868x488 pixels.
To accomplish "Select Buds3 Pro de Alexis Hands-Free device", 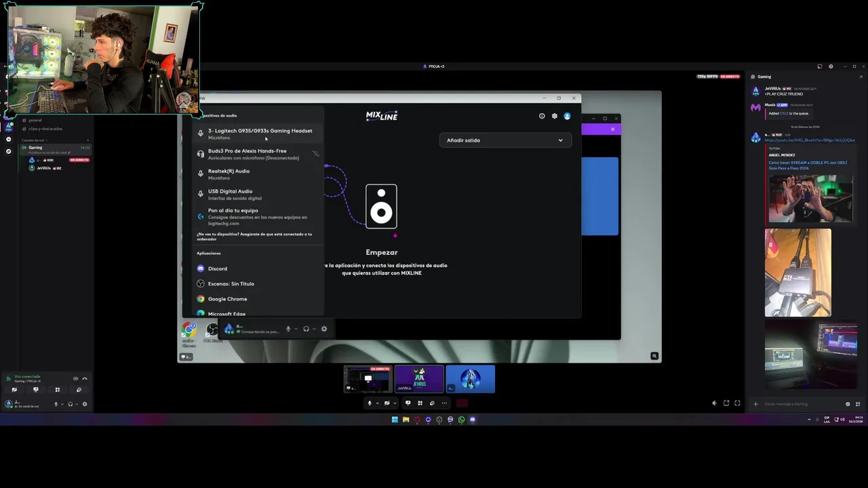I will coord(257,154).
